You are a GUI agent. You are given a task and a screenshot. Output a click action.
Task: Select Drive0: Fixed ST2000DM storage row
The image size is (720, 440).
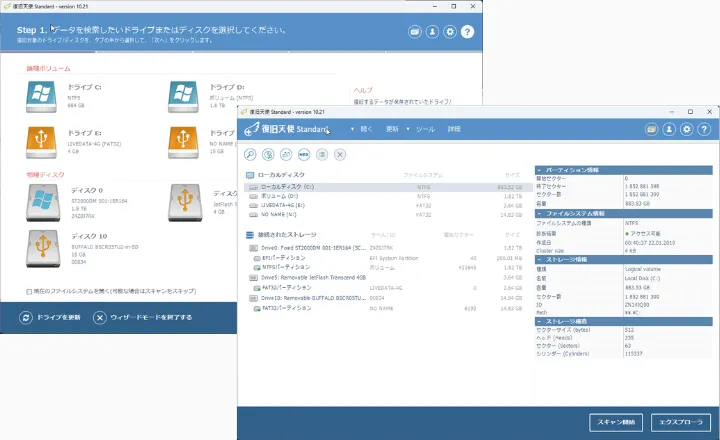(388, 248)
